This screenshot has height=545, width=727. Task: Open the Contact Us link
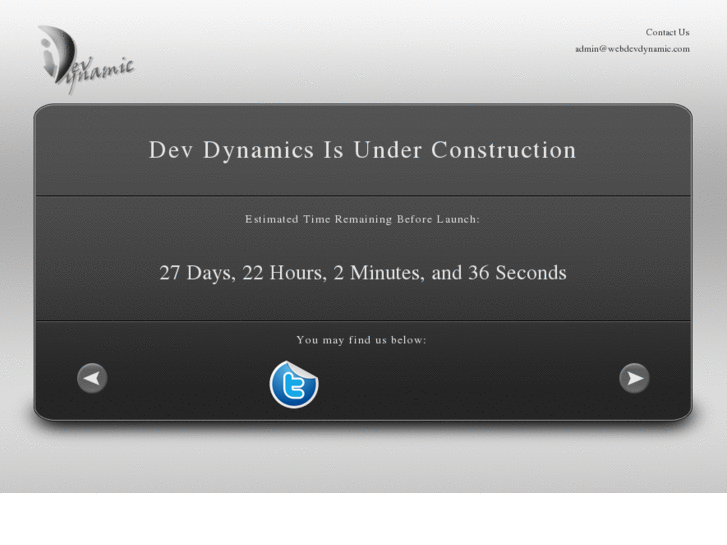click(x=667, y=32)
